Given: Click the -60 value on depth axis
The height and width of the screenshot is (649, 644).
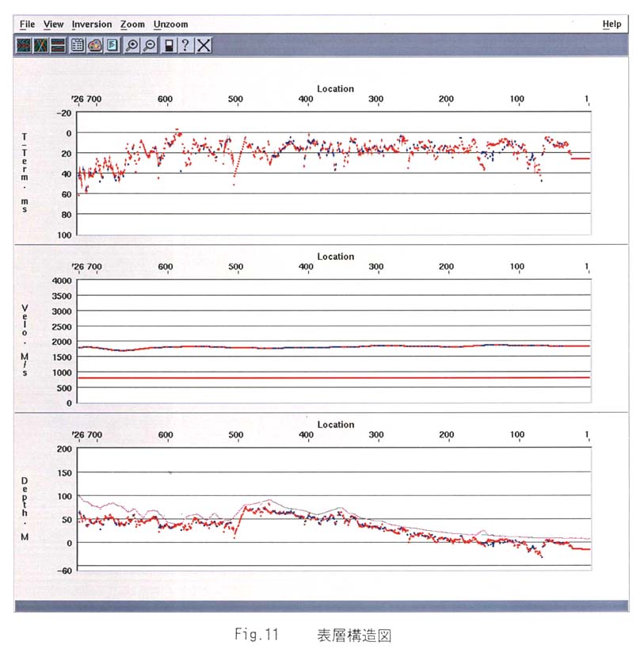Looking at the screenshot, I should 64,571.
